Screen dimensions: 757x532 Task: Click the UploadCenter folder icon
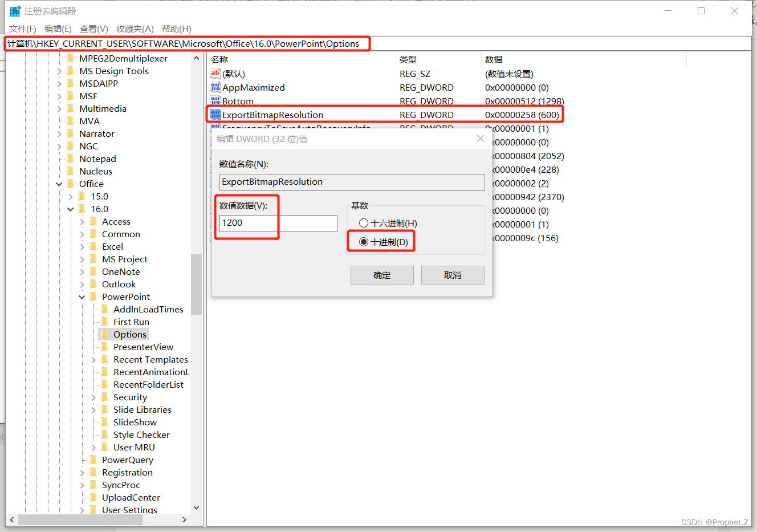click(93, 497)
